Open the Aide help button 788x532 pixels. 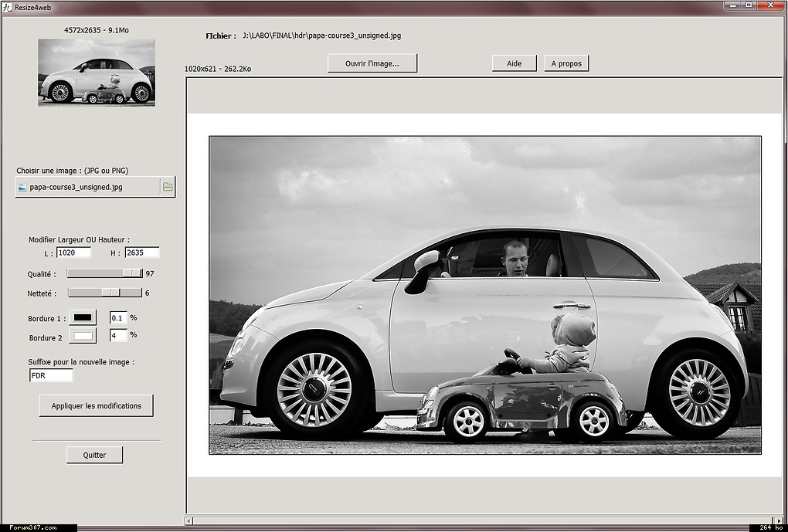514,63
